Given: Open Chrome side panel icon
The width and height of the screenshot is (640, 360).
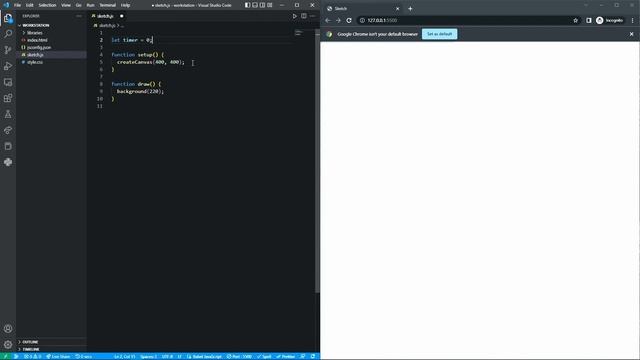Looking at the screenshot, I should point(589,20).
